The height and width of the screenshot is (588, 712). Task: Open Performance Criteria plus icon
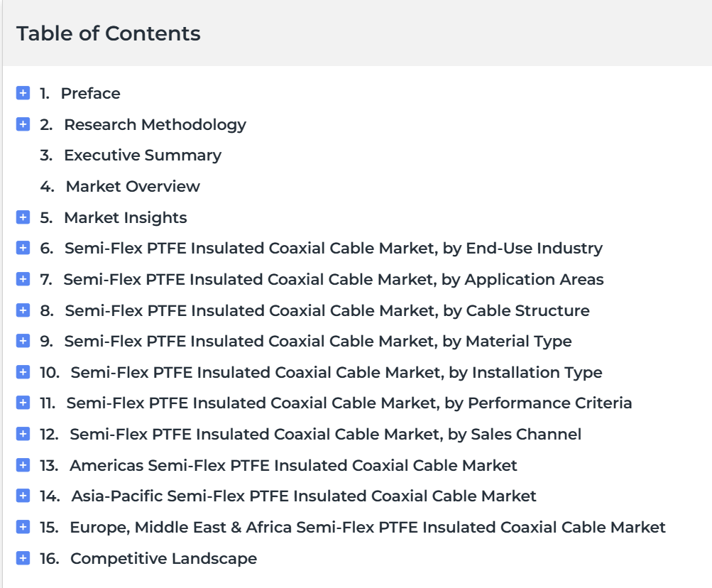coord(23,403)
